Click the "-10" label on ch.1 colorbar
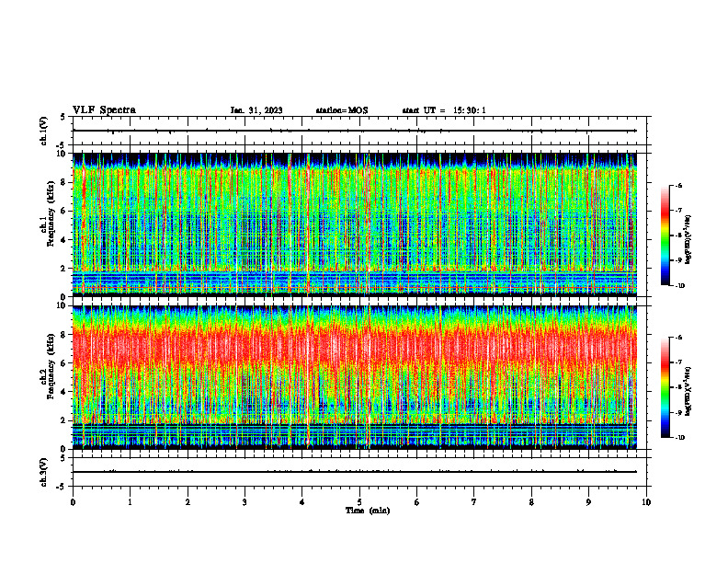 pyautogui.click(x=679, y=286)
